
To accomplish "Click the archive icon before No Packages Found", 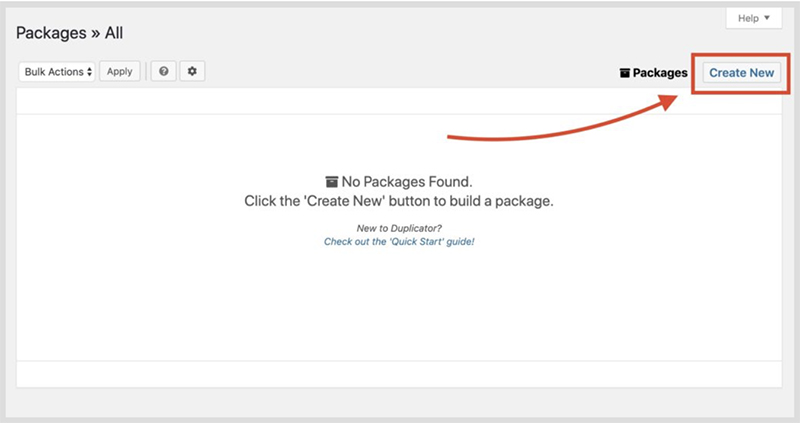I will click(332, 182).
